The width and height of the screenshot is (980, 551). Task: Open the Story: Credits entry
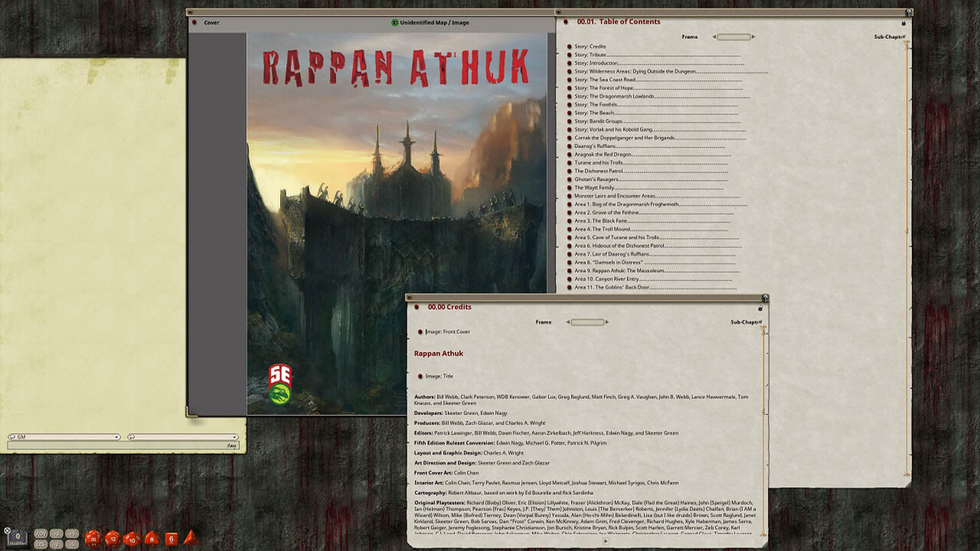[x=590, y=45]
